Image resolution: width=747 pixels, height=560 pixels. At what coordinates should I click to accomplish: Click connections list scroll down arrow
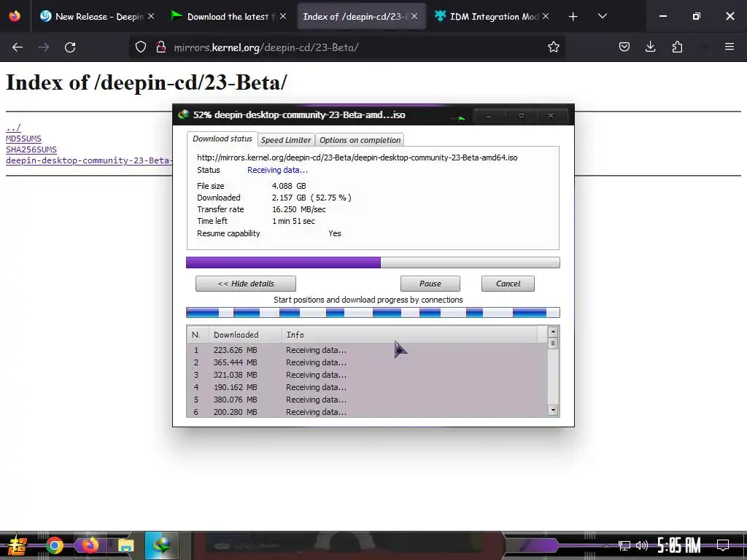tap(553, 410)
